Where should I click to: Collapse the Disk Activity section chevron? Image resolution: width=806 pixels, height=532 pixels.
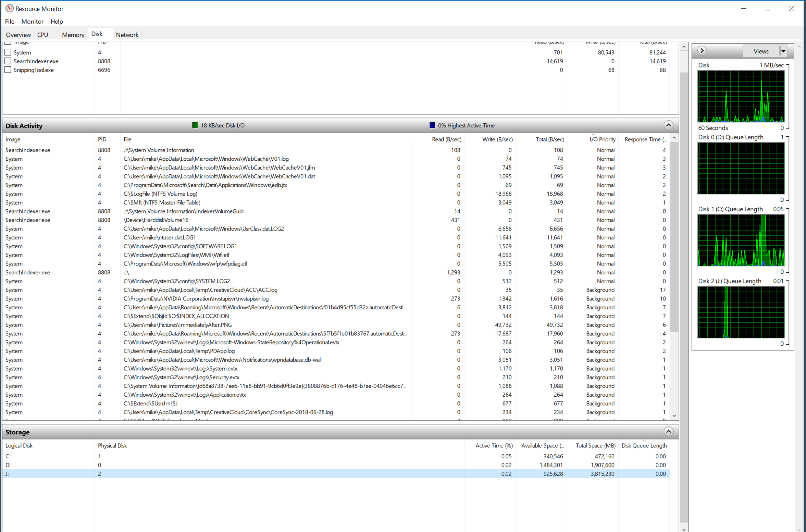coord(668,125)
